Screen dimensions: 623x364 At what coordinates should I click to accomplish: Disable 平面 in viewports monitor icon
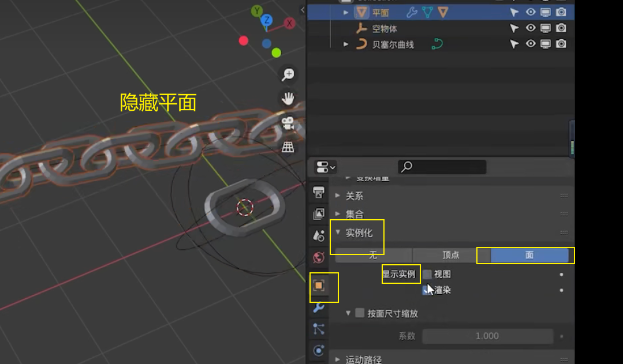[x=546, y=12]
